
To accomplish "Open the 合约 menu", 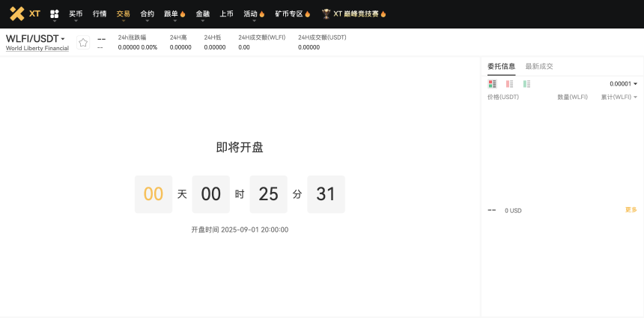I will click(147, 13).
